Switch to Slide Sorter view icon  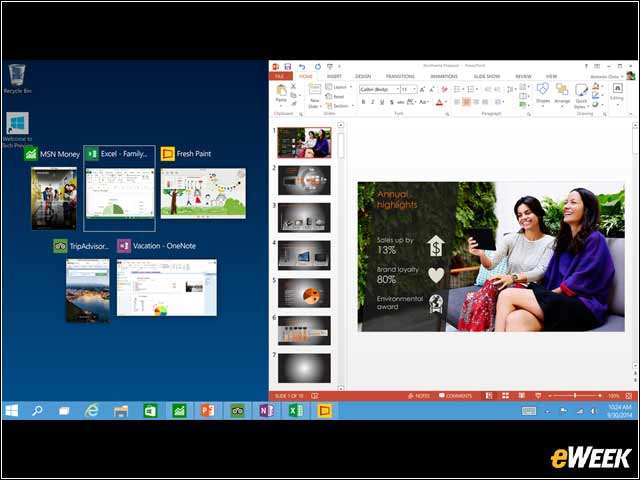(505, 396)
